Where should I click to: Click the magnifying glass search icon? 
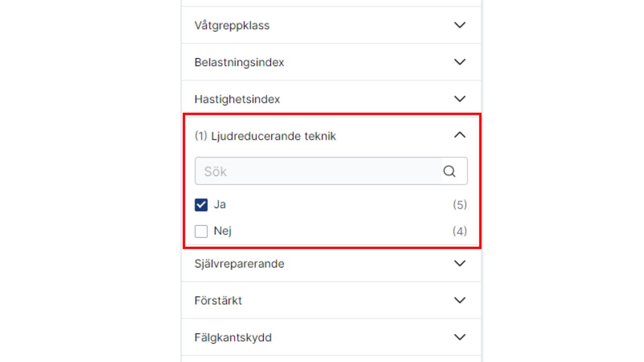pyautogui.click(x=450, y=171)
